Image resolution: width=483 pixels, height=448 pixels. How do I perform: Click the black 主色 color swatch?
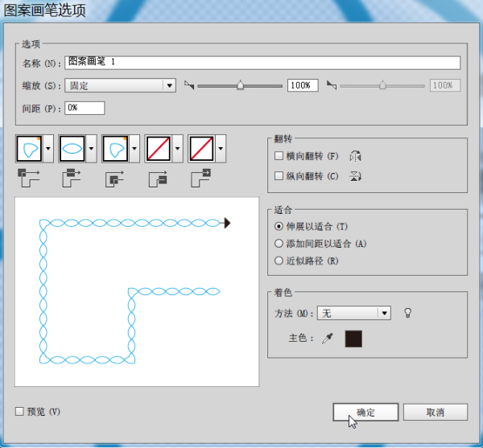point(353,339)
